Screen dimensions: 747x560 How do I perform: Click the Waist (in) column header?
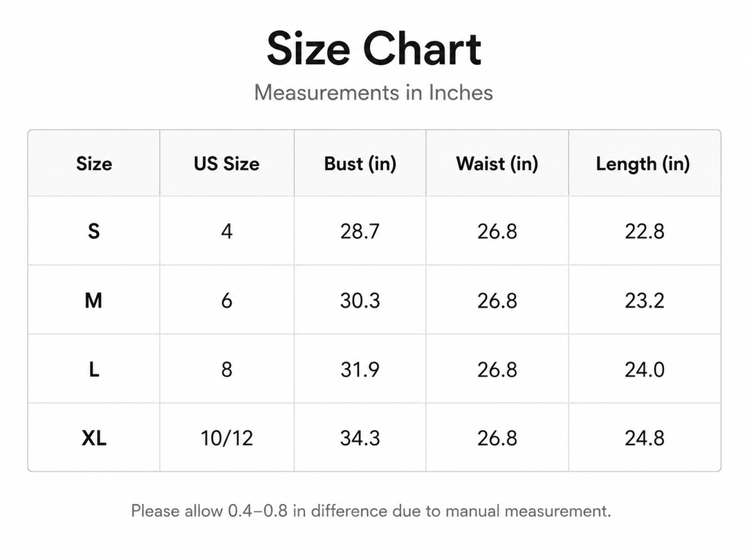(497, 164)
